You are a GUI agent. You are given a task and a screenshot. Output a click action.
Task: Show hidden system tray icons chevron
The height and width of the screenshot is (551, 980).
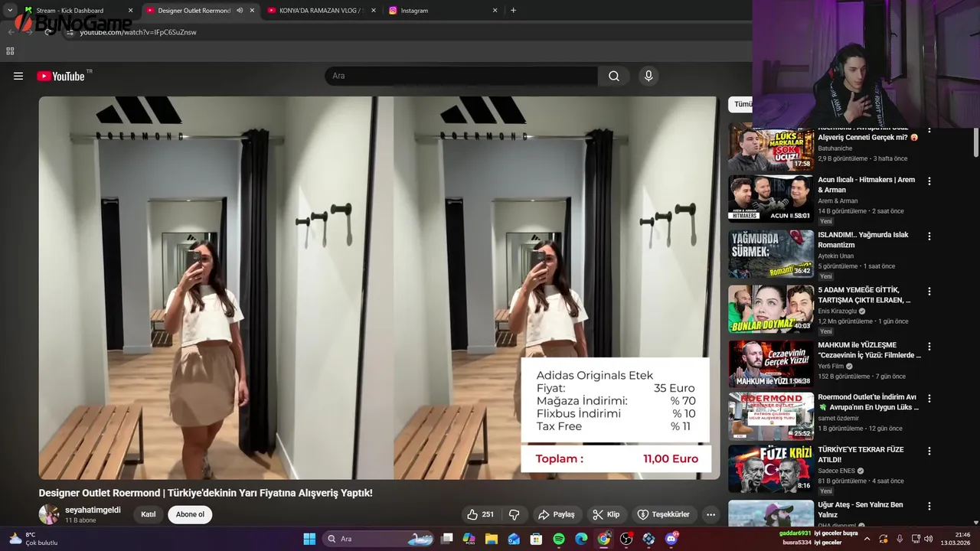click(x=866, y=539)
